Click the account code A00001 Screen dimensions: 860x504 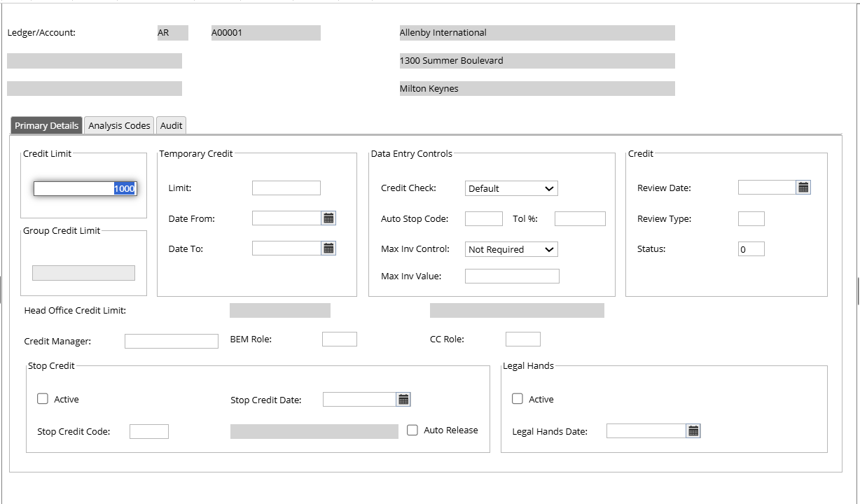click(x=265, y=33)
